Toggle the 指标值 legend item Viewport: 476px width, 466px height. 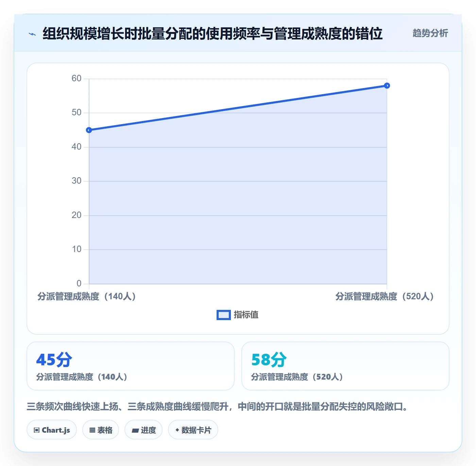tap(238, 315)
